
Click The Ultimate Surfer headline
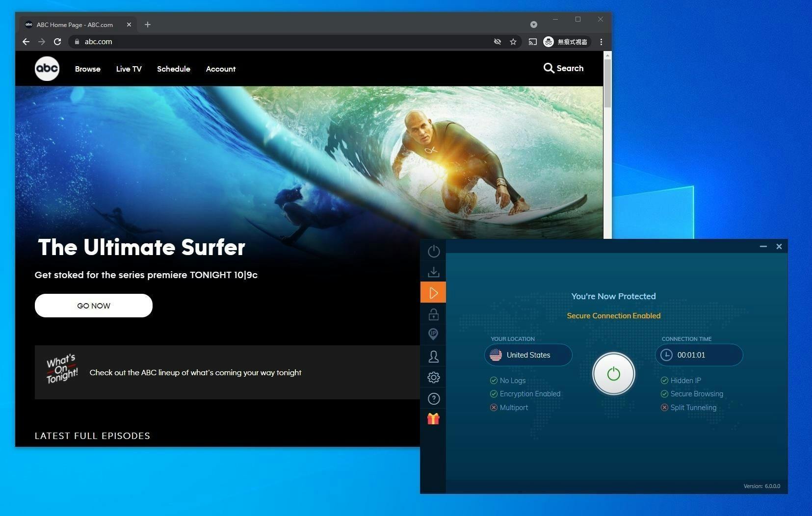pyautogui.click(x=141, y=247)
